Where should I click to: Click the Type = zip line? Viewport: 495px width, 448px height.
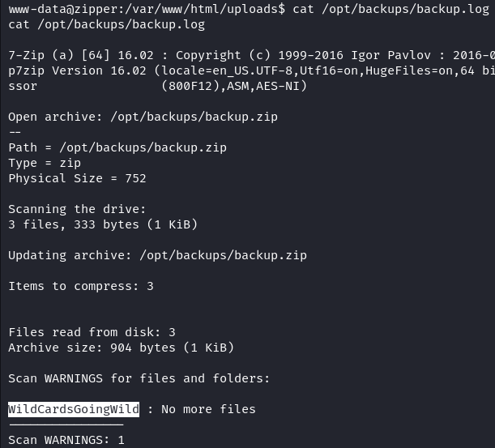pos(45,163)
